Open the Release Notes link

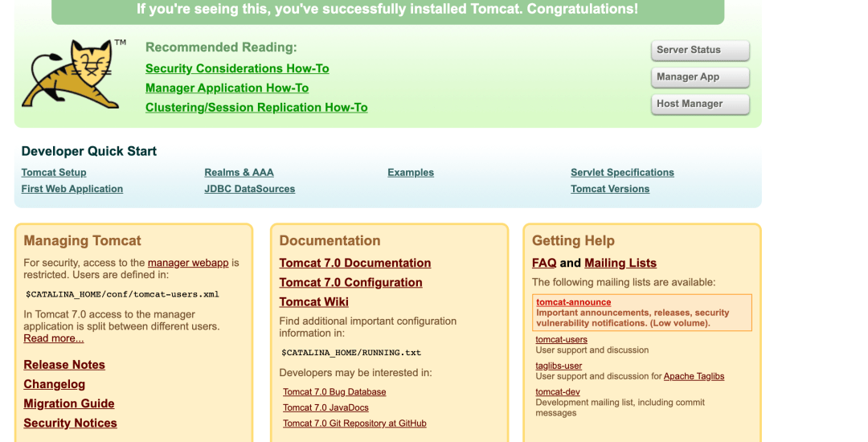64,365
